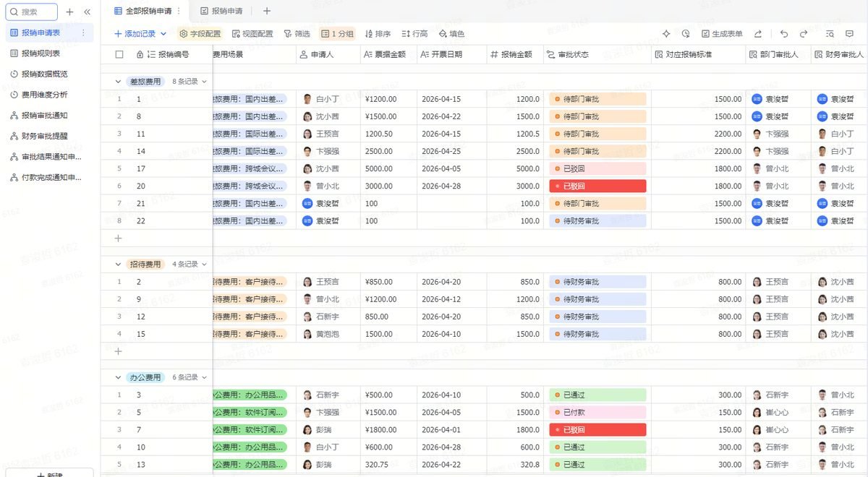Viewport: 868px width, 477px height.
Task: Tick the select-all checkbox in header row
Action: [x=119, y=54]
